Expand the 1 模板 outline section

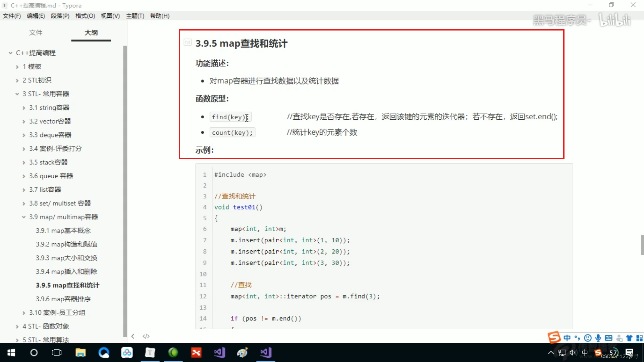point(17,66)
